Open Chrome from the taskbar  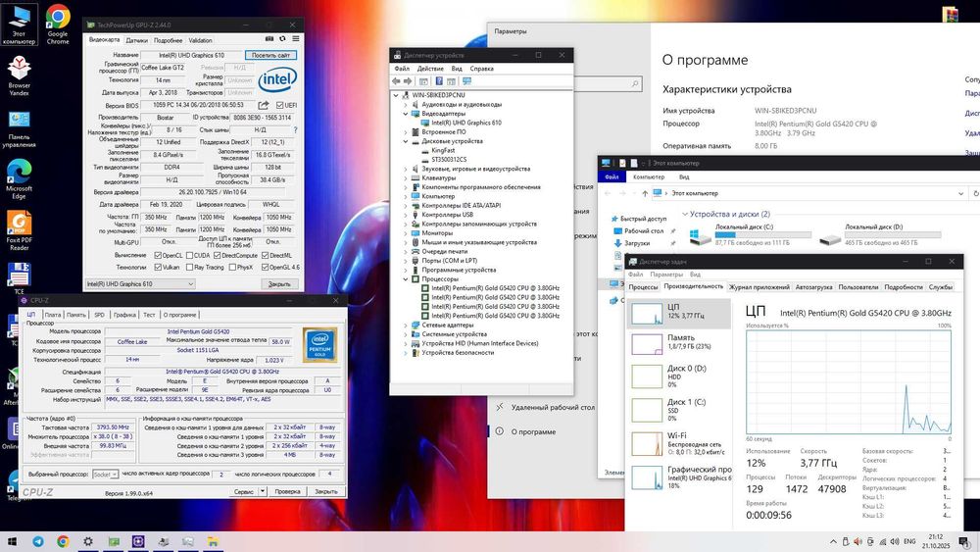coord(63,541)
